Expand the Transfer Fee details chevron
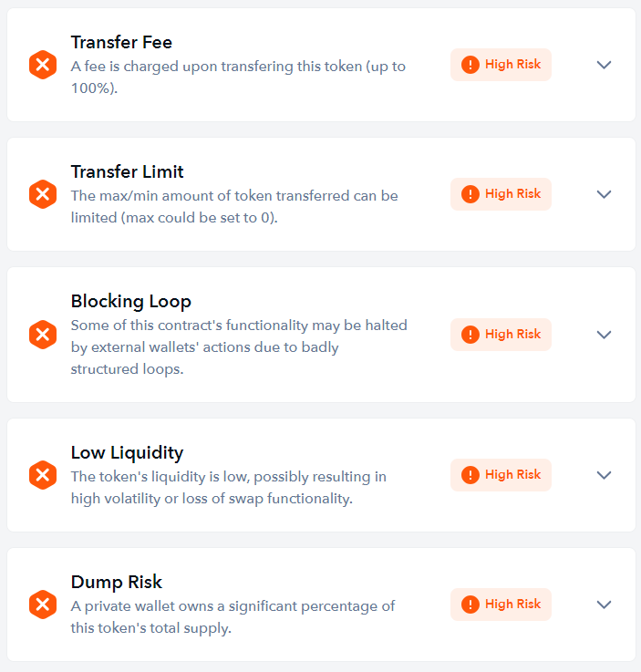 604,65
